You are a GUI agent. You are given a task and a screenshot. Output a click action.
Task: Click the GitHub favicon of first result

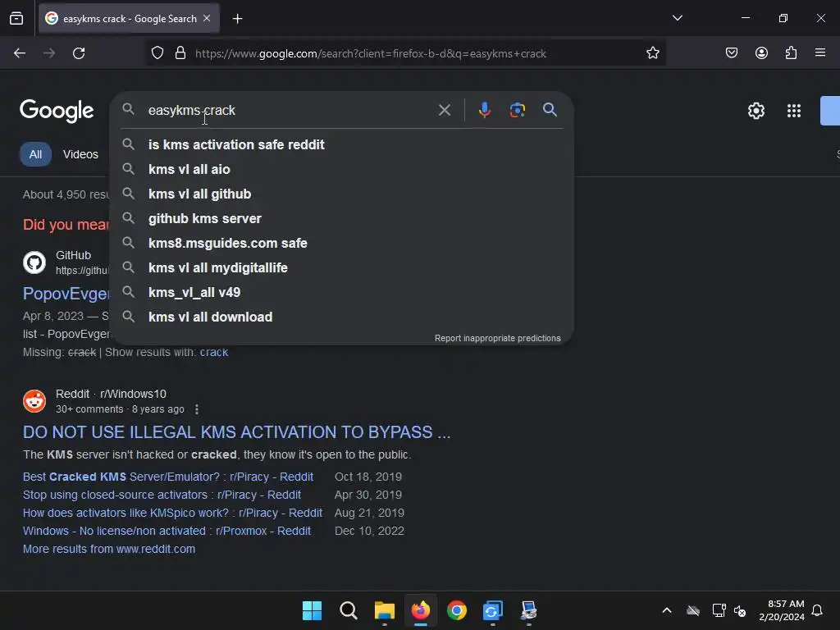pyautogui.click(x=34, y=262)
